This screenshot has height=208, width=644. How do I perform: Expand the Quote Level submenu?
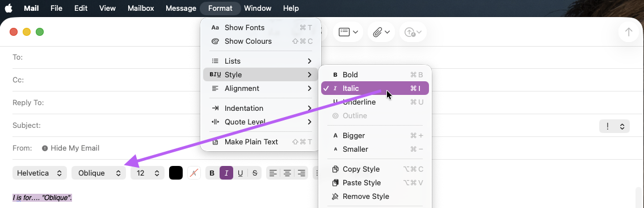pos(262,122)
